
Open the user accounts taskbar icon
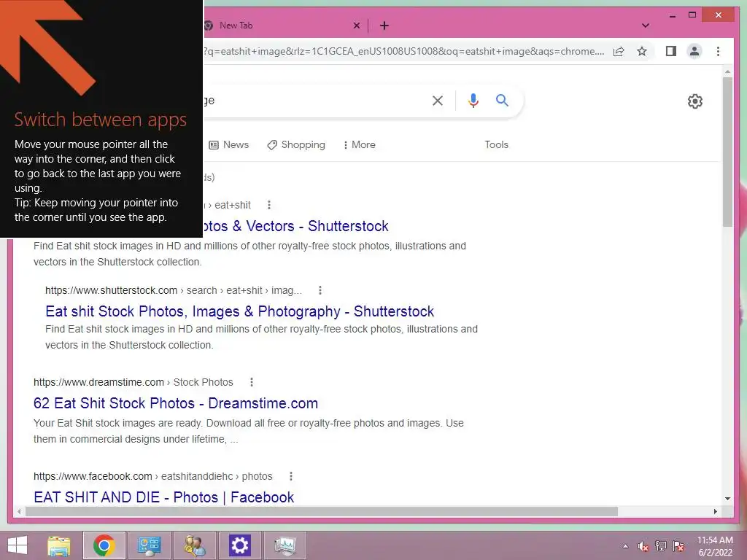click(194, 545)
